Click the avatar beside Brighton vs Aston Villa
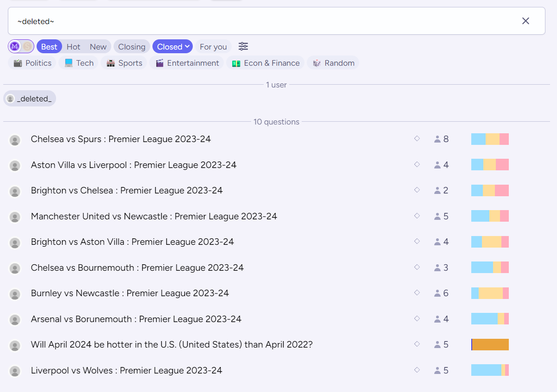 click(x=15, y=243)
